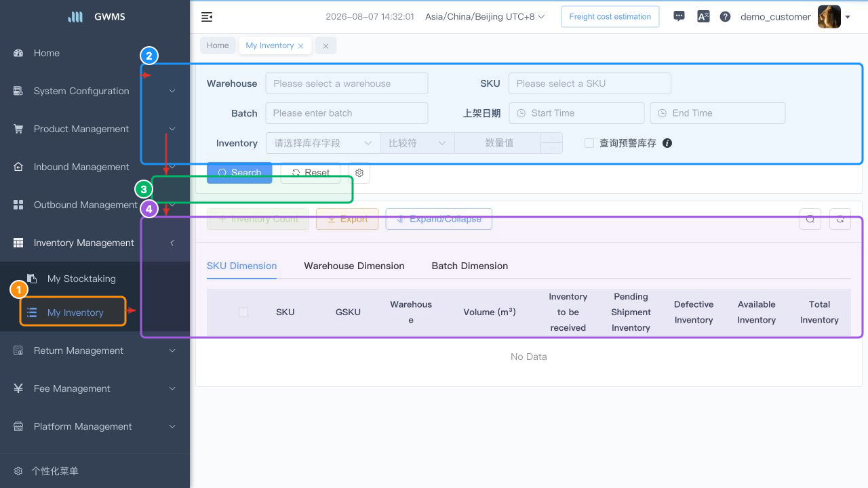Expand System Configuration menu
868x488 pixels.
tap(95, 91)
